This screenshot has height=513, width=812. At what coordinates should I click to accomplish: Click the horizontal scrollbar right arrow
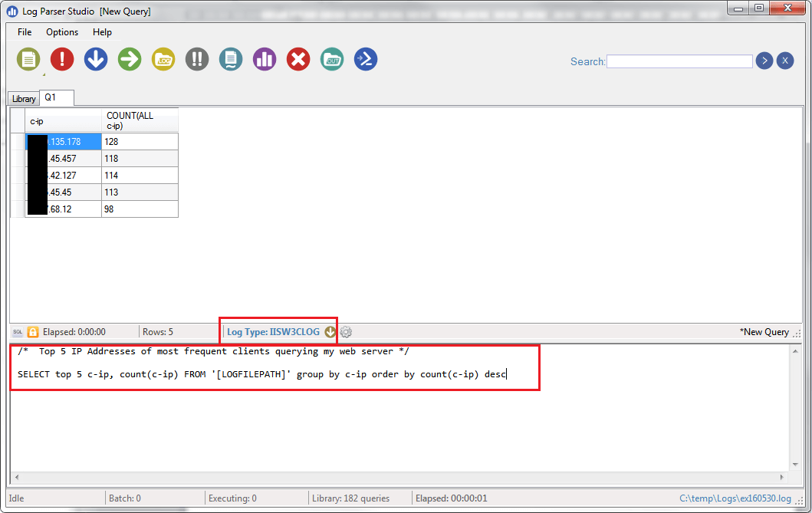tap(783, 477)
